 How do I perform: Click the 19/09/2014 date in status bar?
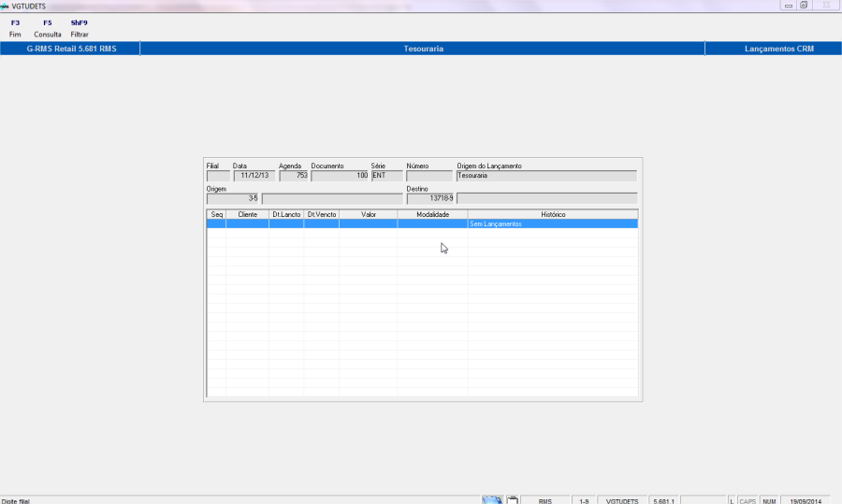pyautogui.click(x=806, y=501)
